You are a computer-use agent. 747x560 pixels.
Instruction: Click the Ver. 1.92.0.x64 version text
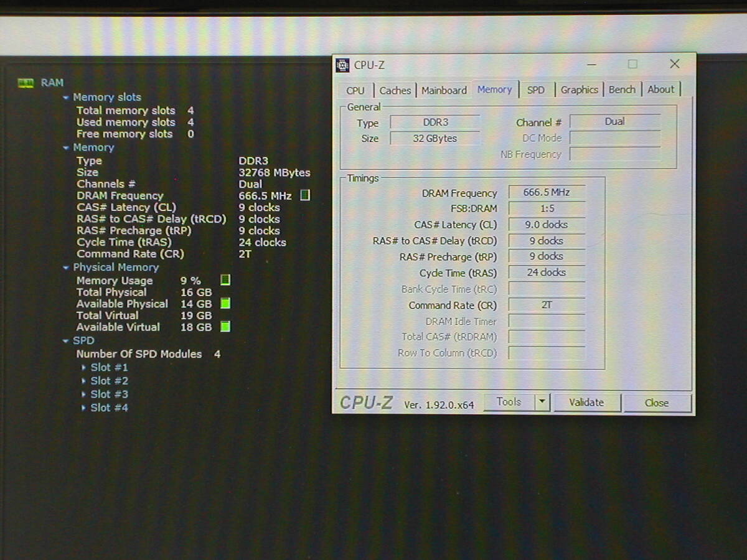(439, 405)
